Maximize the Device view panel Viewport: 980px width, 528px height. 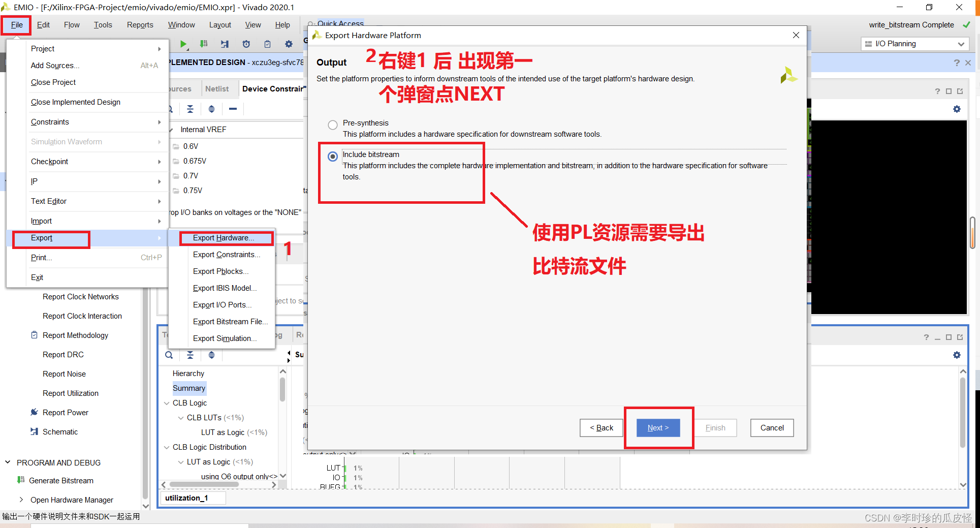tap(949, 91)
